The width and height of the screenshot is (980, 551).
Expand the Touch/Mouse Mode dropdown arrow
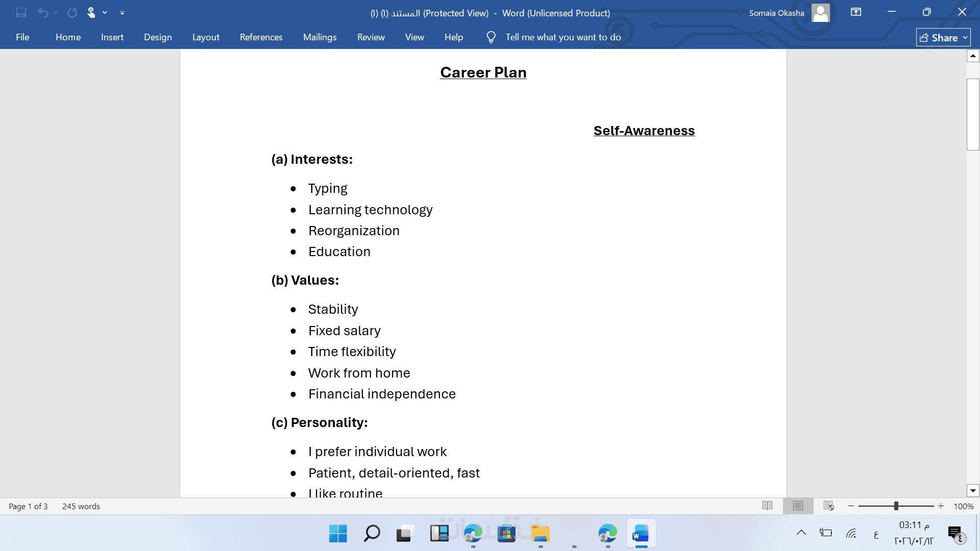pyautogui.click(x=105, y=13)
